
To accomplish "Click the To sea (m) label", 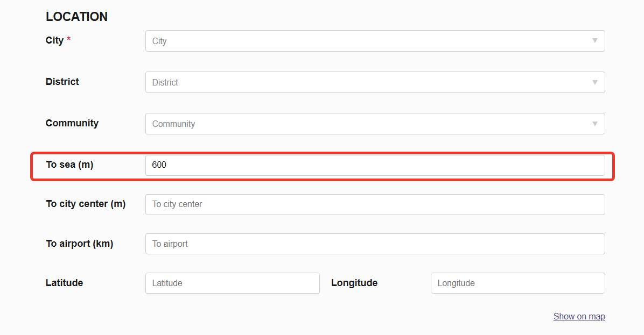I will (x=69, y=165).
